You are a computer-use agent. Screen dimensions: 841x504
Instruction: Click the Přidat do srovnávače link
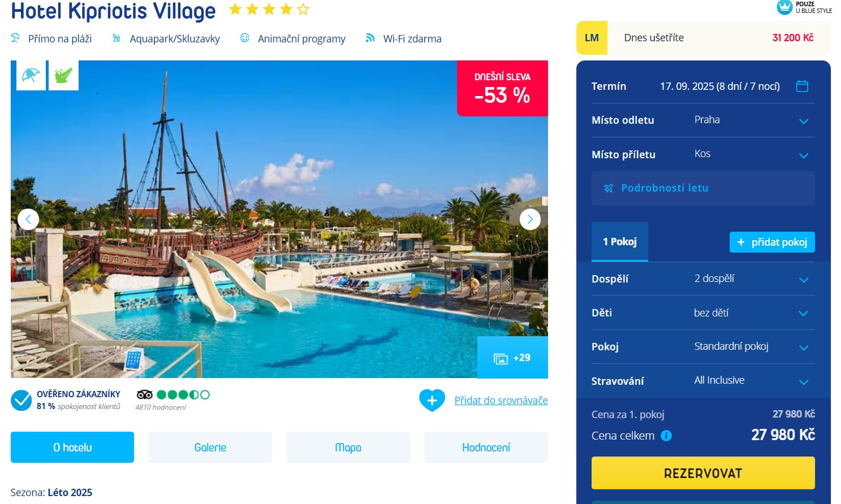(x=501, y=400)
